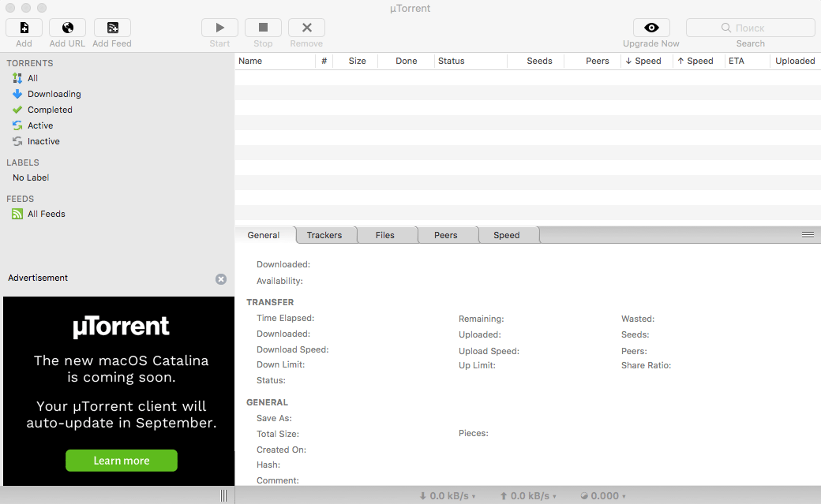This screenshot has height=504, width=821.
Task: Sort by download Speed column header
Action: 647,61
